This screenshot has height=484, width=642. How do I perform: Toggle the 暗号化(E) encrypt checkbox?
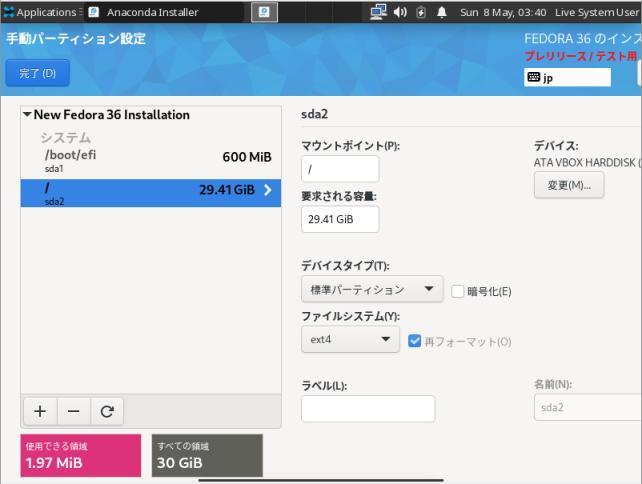[x=457, y=292]
